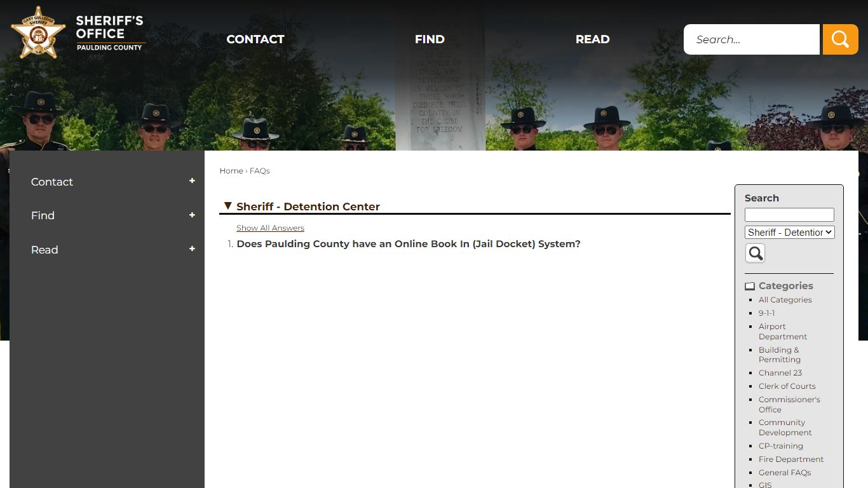The height and width of the screenshot is (488, 868).
Task: Expand the Read sidebar plus icon
Action: pyautogui.click(x=192, y=249)
